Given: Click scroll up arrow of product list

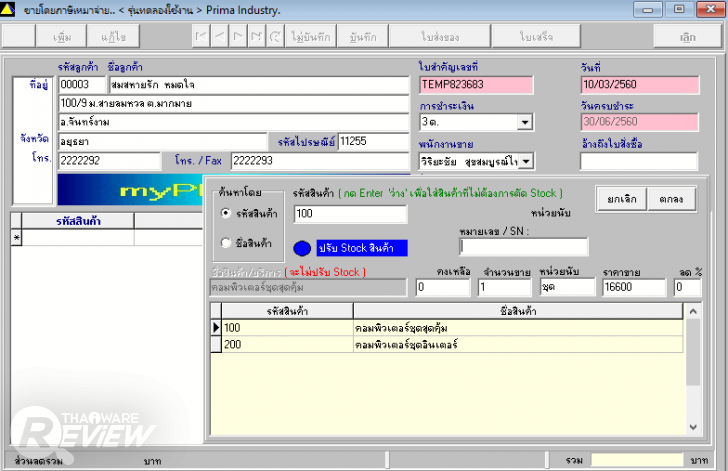Looking at the screenshot, I should (693, 311).
